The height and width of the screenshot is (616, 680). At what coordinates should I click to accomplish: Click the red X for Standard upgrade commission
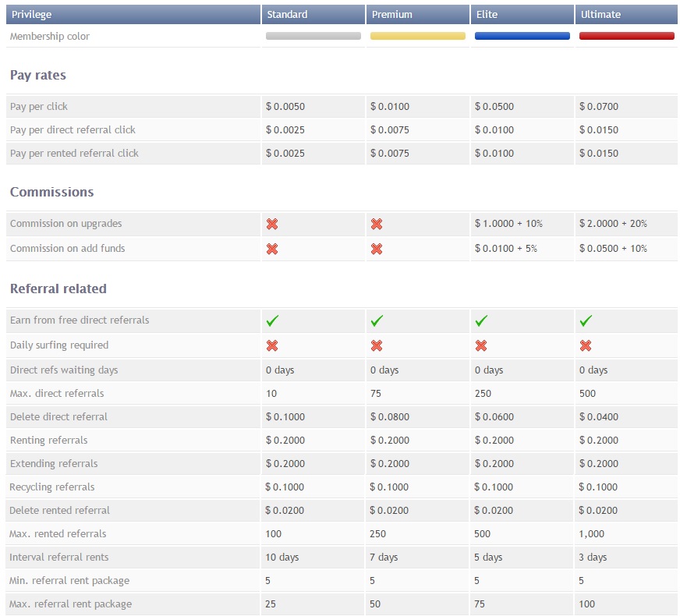click(x=272, y=224)
